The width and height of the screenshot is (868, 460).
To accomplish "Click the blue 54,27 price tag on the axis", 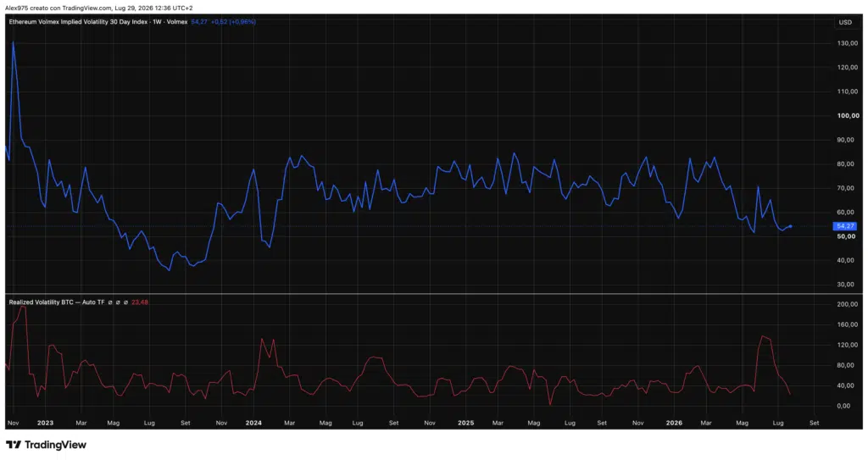I will point(845,226).
